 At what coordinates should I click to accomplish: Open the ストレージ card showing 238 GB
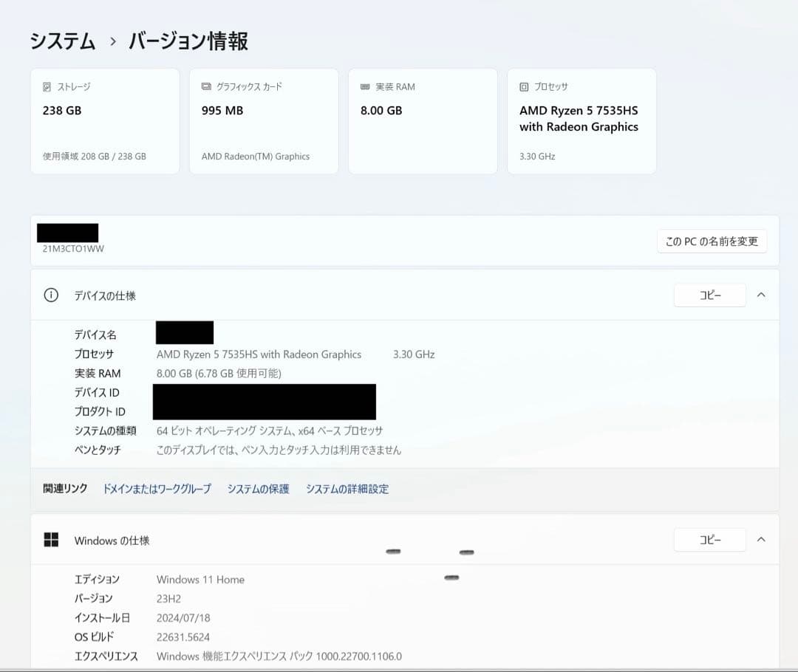pos(104,120)
